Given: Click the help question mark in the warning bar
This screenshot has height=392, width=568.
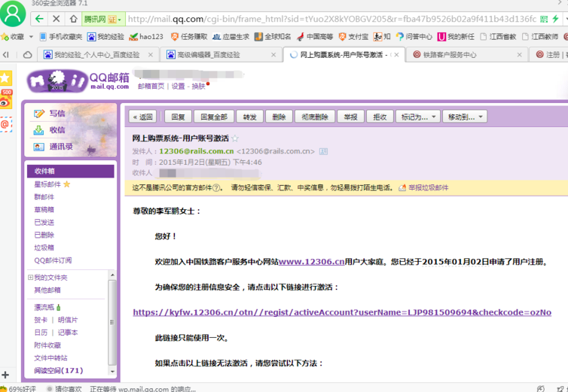Looking at the screenshot, I should point(216,188).
